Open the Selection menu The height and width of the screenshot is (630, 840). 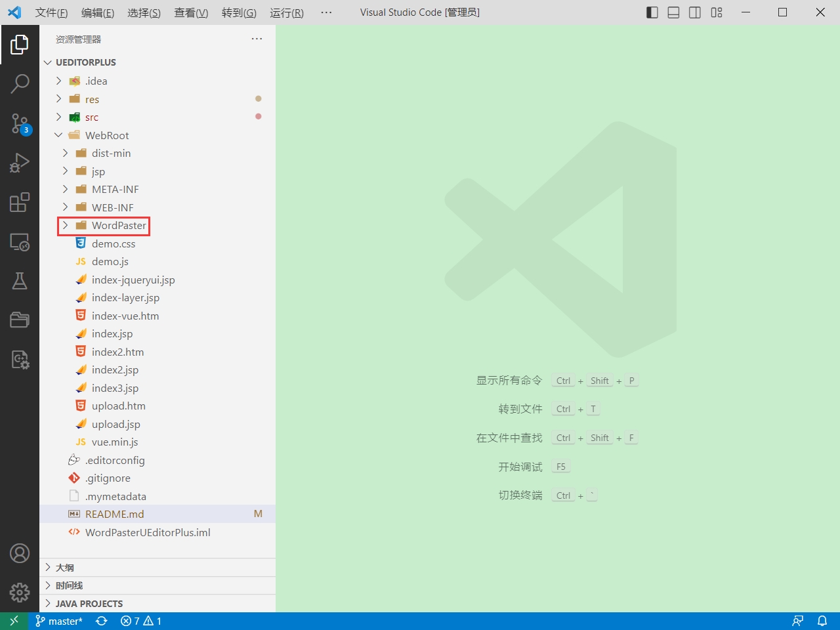pos(144,12)
